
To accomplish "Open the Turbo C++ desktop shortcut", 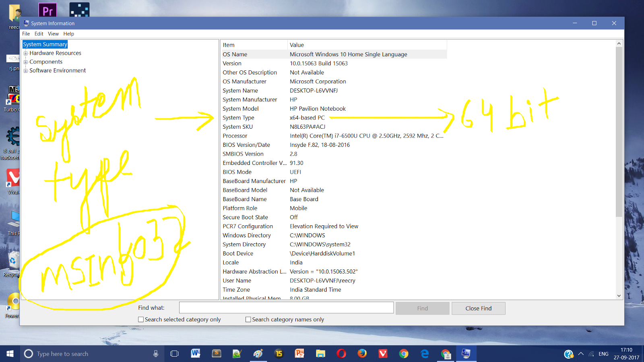I will (13, 95).
